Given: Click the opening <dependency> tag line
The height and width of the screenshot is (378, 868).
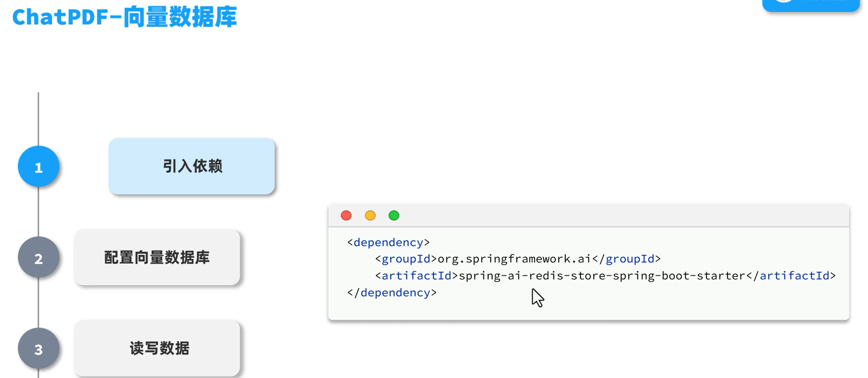Looking at the screenshot, I should click(x=388, y=242).
